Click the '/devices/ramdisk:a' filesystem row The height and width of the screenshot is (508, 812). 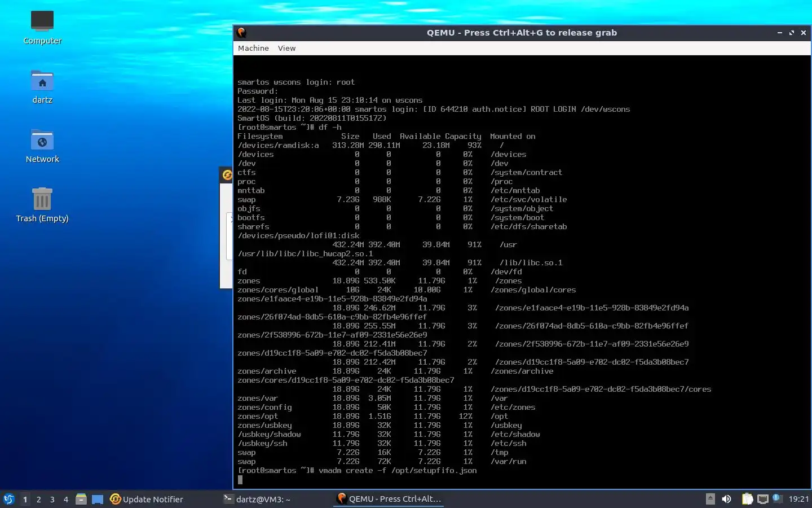[370, 145]
